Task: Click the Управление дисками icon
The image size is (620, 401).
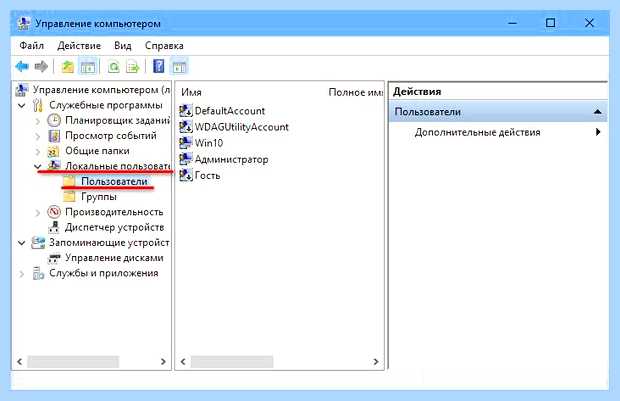Action: click(x=54, y=258)
